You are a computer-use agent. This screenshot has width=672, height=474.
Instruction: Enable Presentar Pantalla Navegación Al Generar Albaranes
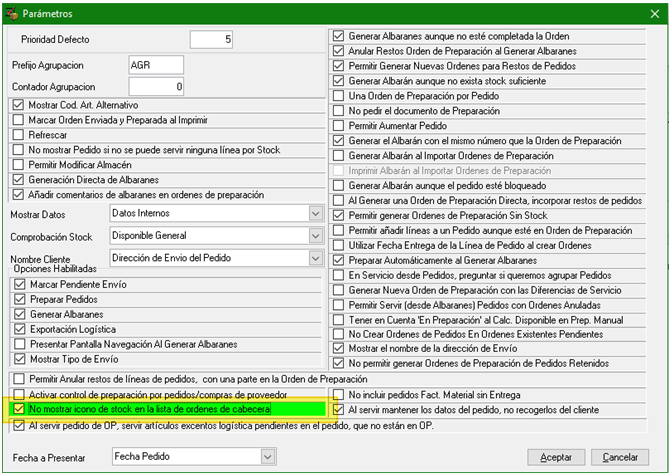(x=20, y=344)
